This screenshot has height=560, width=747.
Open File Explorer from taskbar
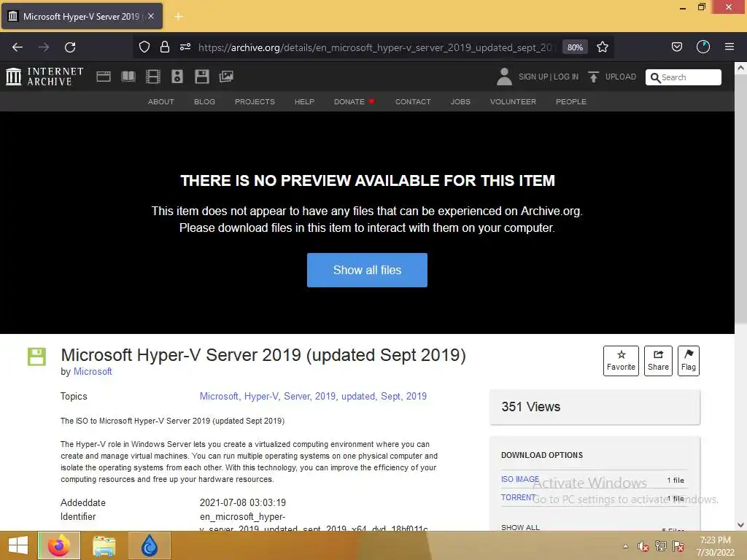tap(104, 545)
